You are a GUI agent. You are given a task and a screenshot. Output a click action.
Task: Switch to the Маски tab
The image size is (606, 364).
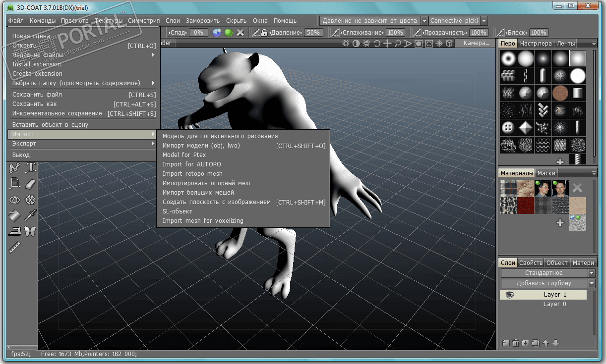point(546,173)
